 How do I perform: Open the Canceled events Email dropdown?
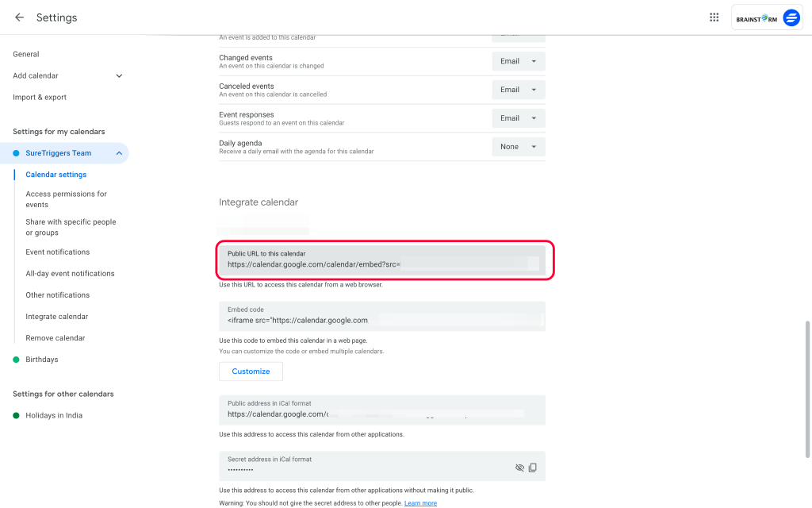pyautogui.click(x=518, y=89)
